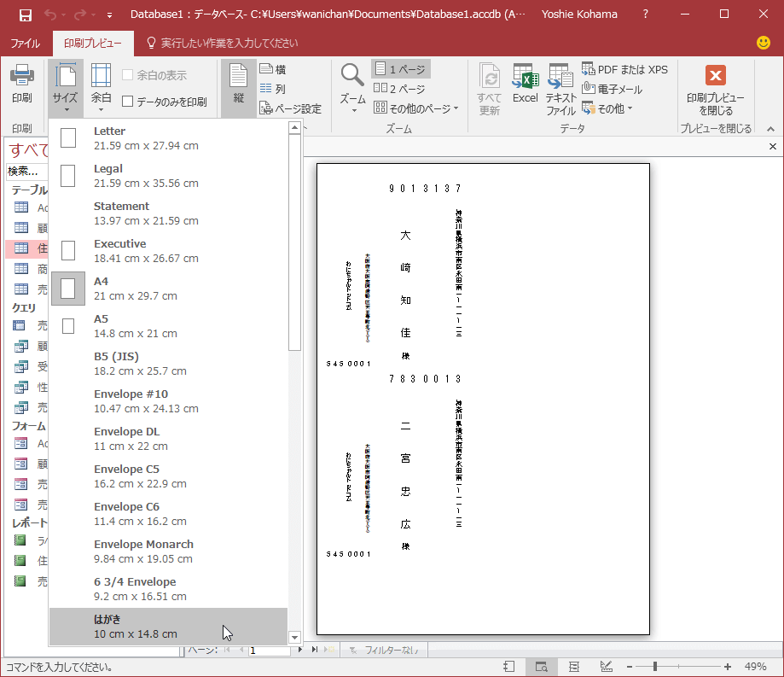784x677 pixels.
Task: Switch to Design view status icon
Action: pos(606,667)
